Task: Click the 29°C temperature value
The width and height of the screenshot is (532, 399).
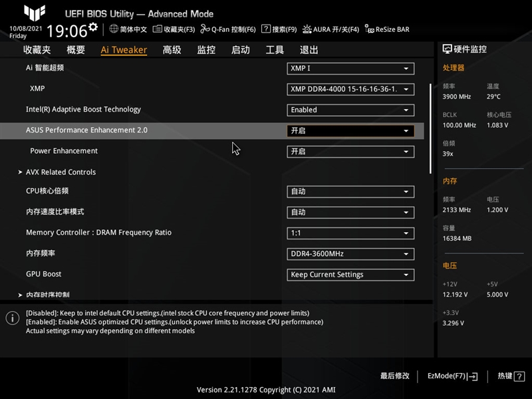Action: coord(493,96)
